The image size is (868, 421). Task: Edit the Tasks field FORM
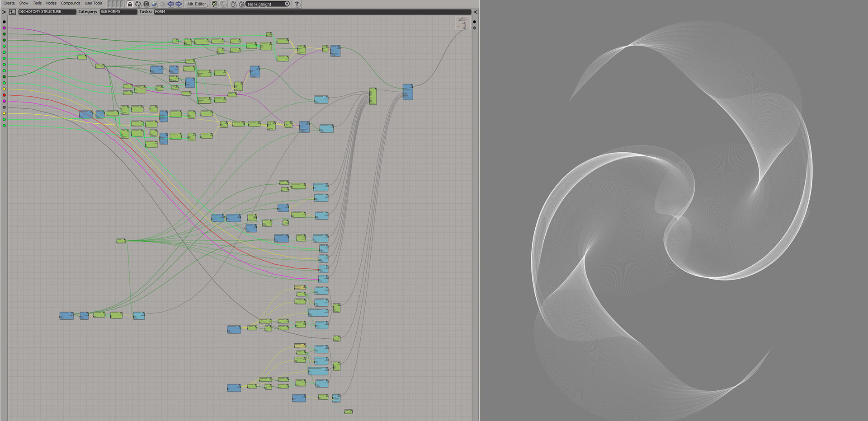click(312, 12)
